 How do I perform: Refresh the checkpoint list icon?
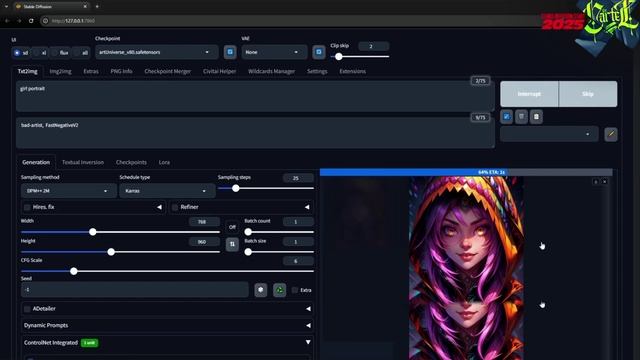pos(230,52)
